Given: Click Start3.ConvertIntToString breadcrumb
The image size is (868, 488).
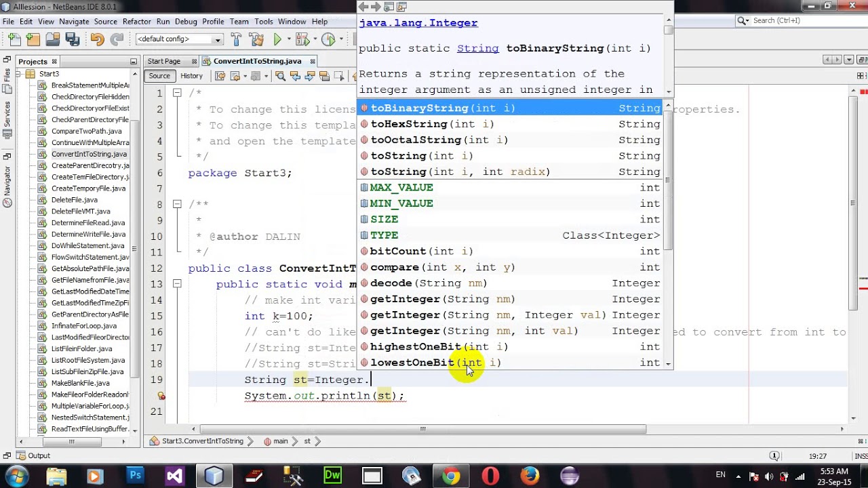Looking at the screenshot, I should coord(197,441).
